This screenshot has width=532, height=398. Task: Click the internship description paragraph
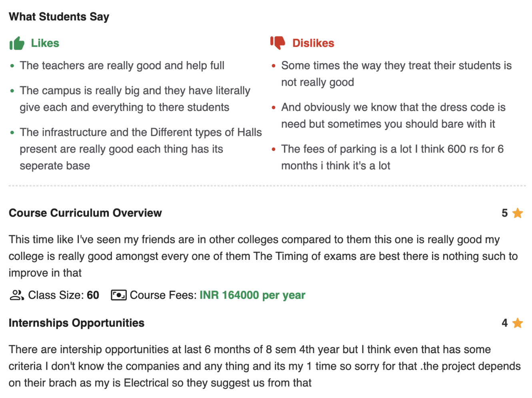pos(264,366)
